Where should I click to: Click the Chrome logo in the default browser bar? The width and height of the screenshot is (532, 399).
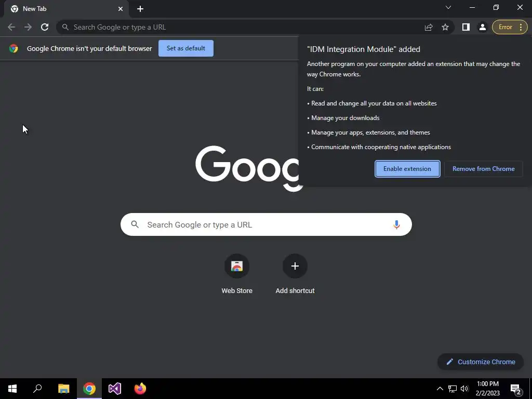(x=14, y=48)
